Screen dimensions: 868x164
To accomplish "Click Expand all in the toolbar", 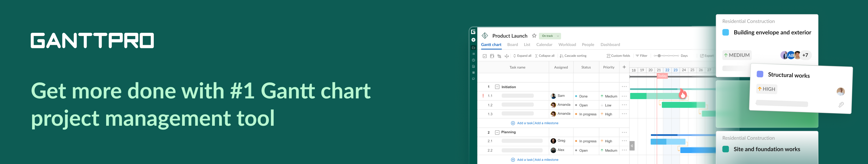I will (522, 56).
